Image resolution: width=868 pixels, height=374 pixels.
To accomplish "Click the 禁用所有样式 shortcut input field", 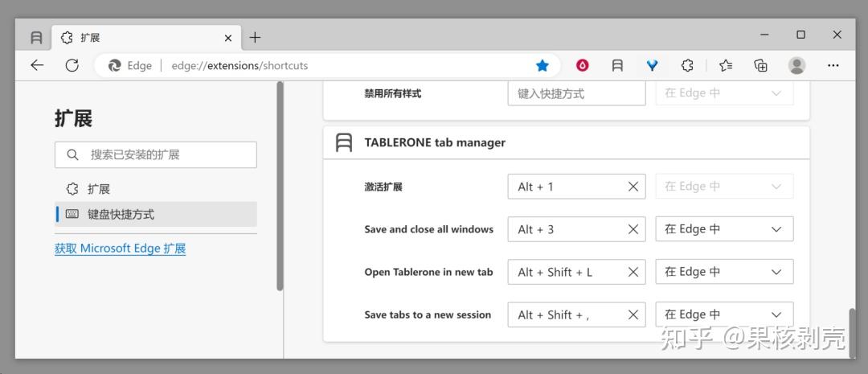I will [x=576, y=93].
